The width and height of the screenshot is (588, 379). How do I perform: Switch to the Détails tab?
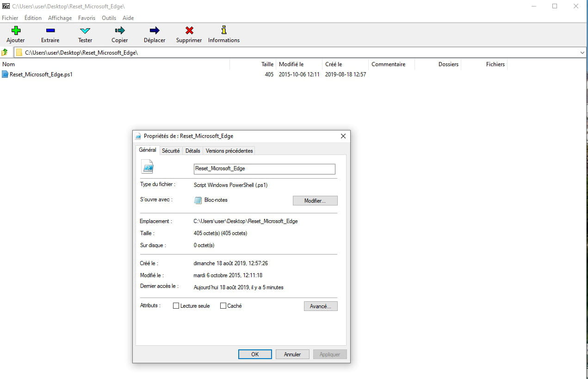pos(193,151)
